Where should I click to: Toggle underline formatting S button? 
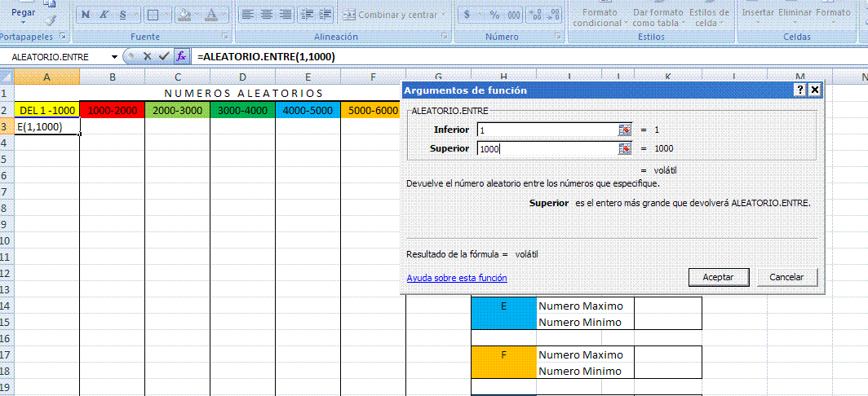[122, 15]
